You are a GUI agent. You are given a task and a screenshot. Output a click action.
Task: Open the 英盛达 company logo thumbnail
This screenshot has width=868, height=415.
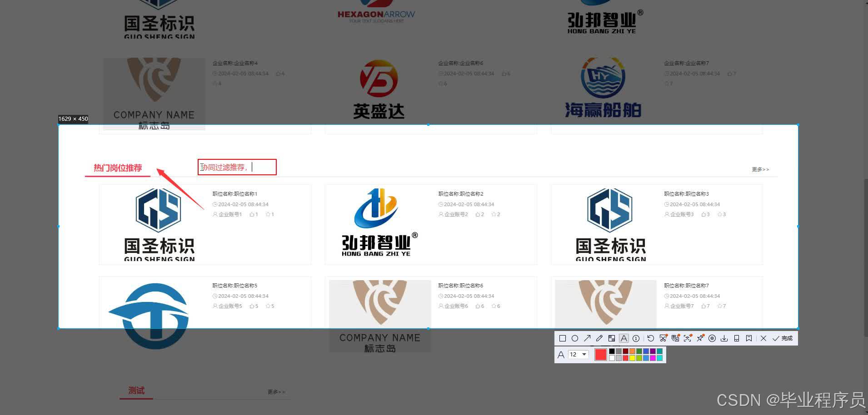click(379, 89)
